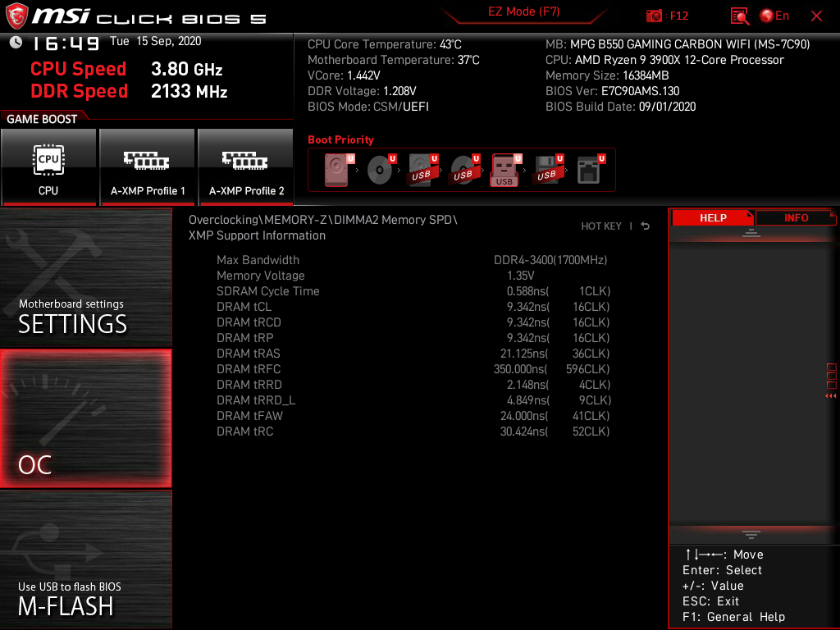
Task: Select the CD/DVD boot device icon
Action: tap(381, 170)
